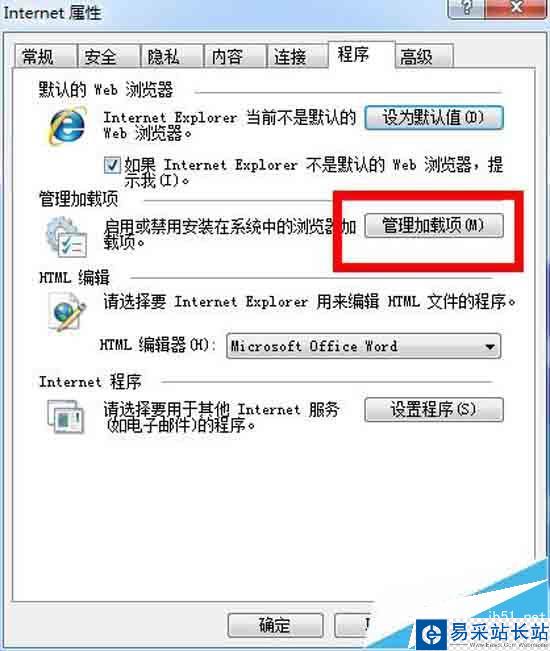550x651 pixels.
Task: Click the 设为默认值 button
Action: [434, 117]
